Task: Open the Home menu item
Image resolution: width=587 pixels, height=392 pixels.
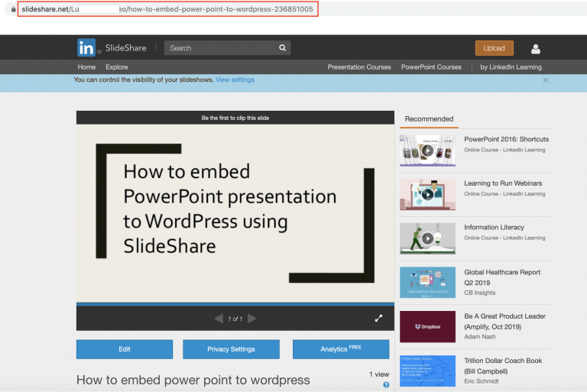Action: (86, 67)
